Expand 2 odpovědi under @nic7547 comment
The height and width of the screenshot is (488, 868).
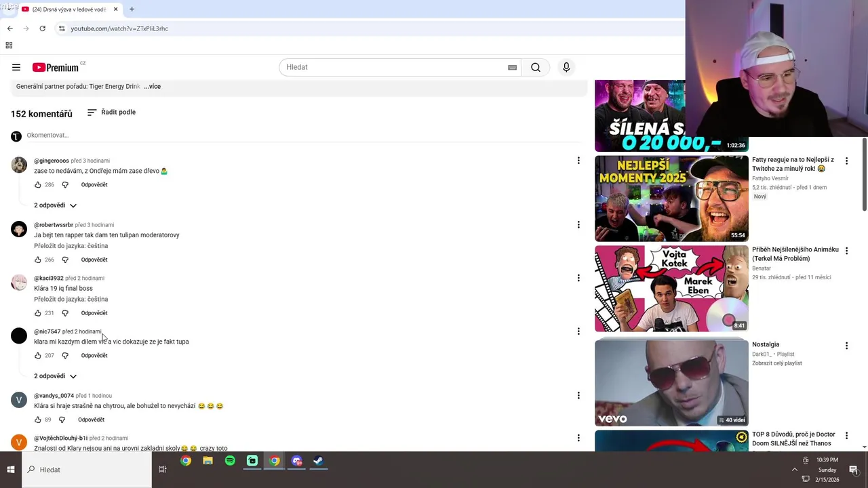point(55,376)
